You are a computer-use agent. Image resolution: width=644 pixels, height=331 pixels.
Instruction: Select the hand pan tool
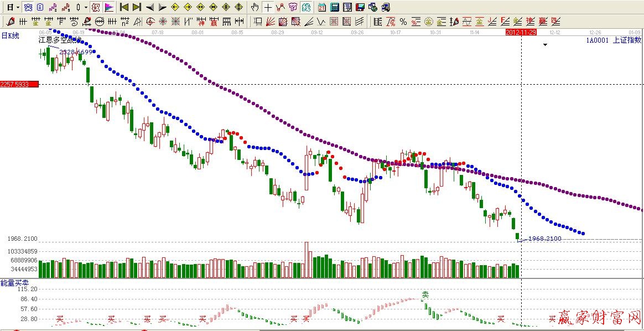(255, 7)
